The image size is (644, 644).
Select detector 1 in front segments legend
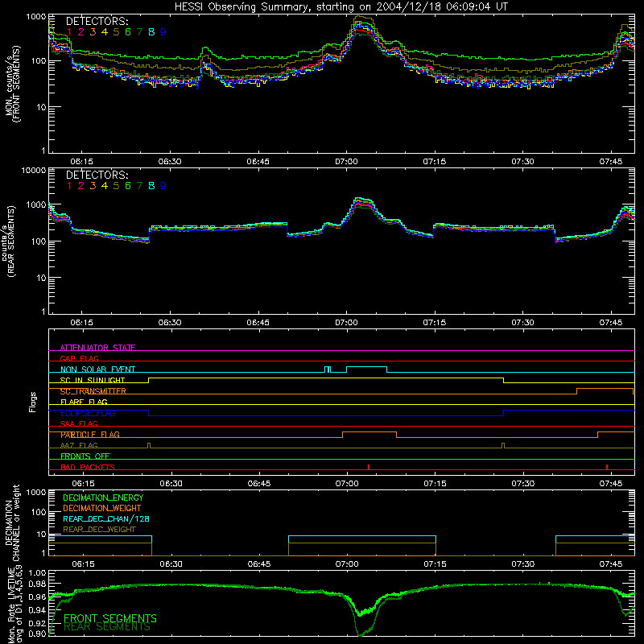69,32
